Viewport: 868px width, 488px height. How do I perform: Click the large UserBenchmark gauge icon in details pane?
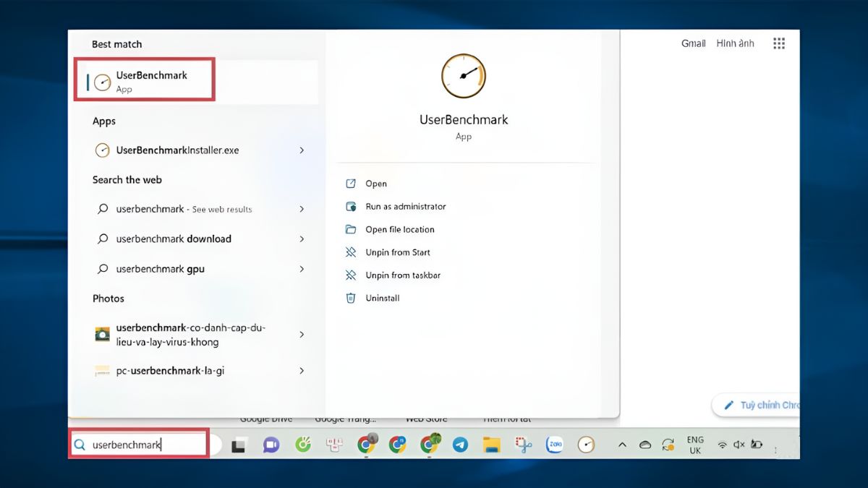click(x=464, y=76)
